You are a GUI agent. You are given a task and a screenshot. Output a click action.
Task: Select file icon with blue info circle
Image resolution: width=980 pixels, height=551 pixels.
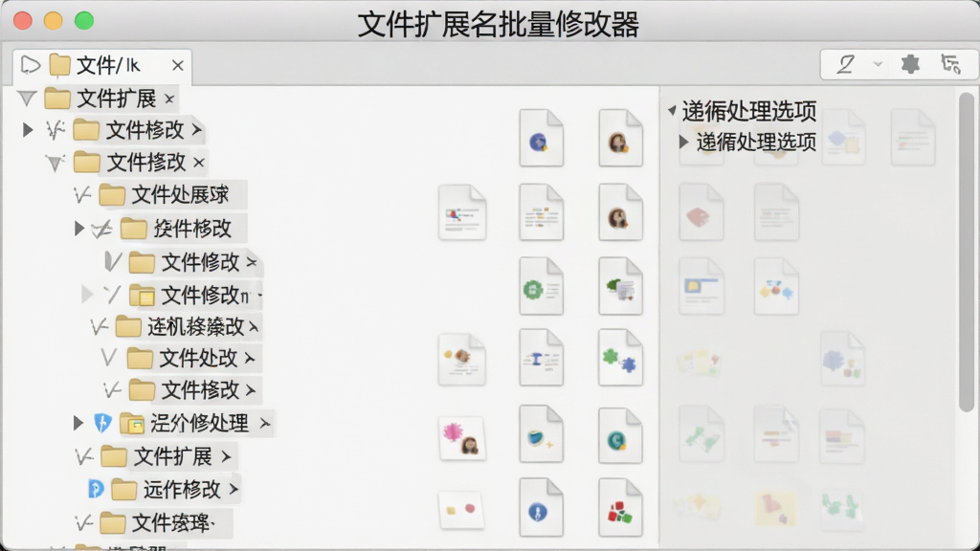[x=542, y=507]
